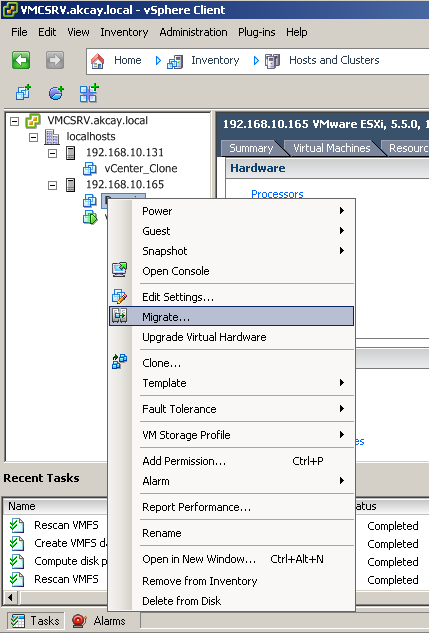The image size is (429, 633).
Task: Collapse the VMCSRV.akcay.local tree node
Action: 15,121
